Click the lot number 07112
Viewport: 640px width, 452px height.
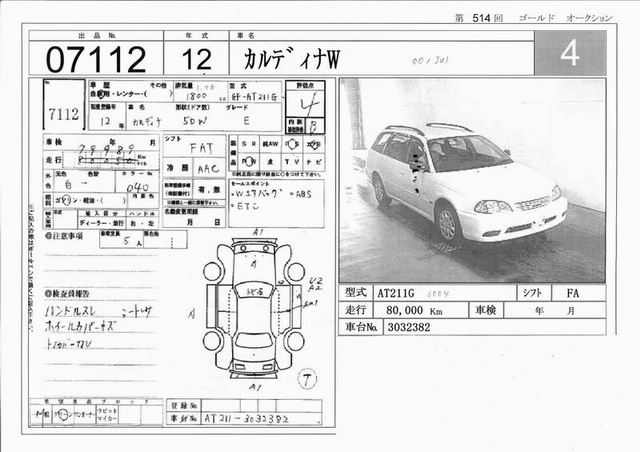pos(96,59)
